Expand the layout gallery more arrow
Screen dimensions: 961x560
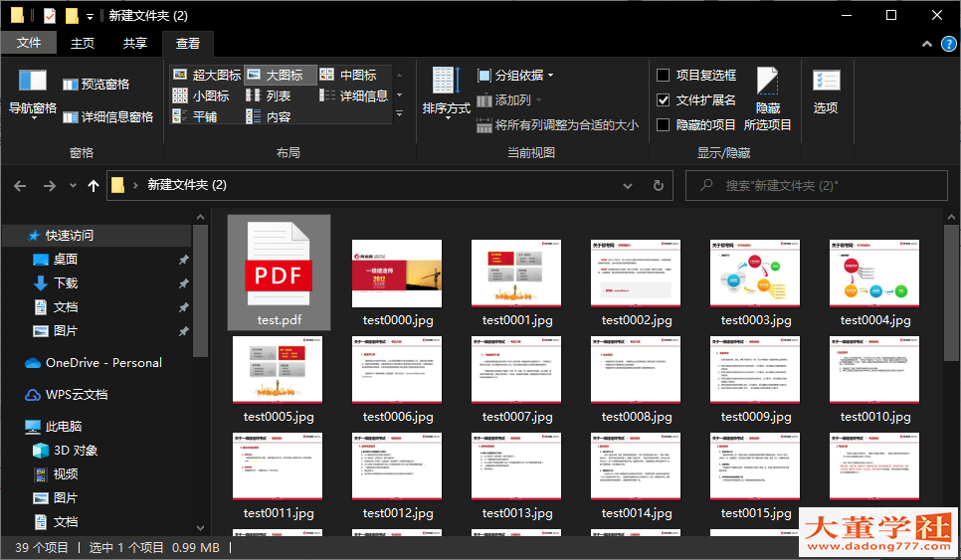400,114
